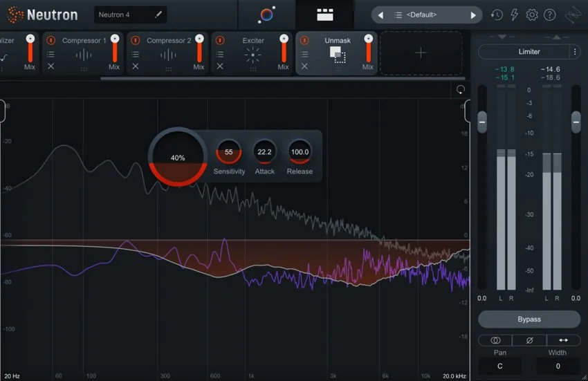Toggle the sum to mono circles icon
The width and height of the screenshot is (588, 381).
(495, 340)
